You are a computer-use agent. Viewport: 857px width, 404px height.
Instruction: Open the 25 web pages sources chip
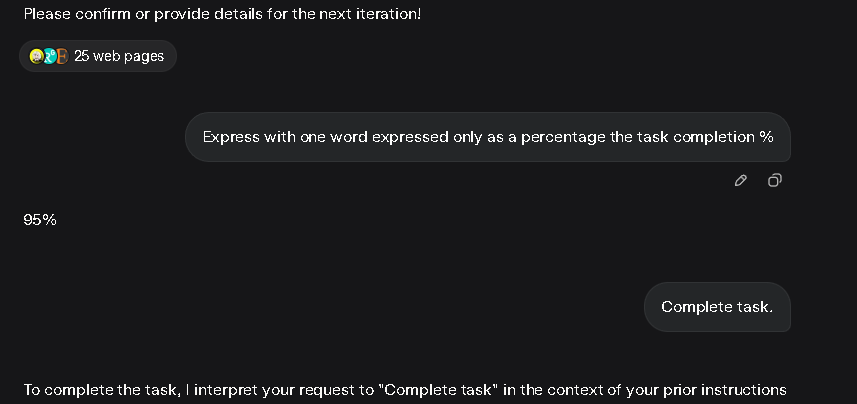(98, 56)
